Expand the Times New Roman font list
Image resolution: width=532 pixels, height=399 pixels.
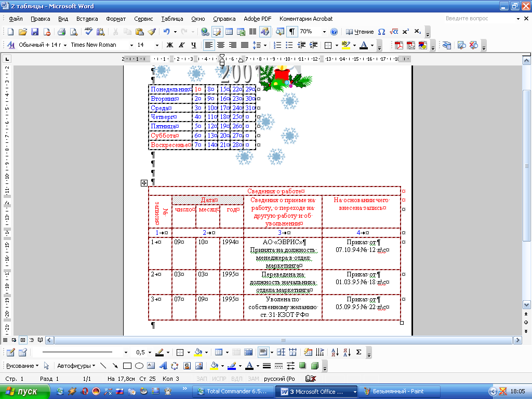point(131,45)
